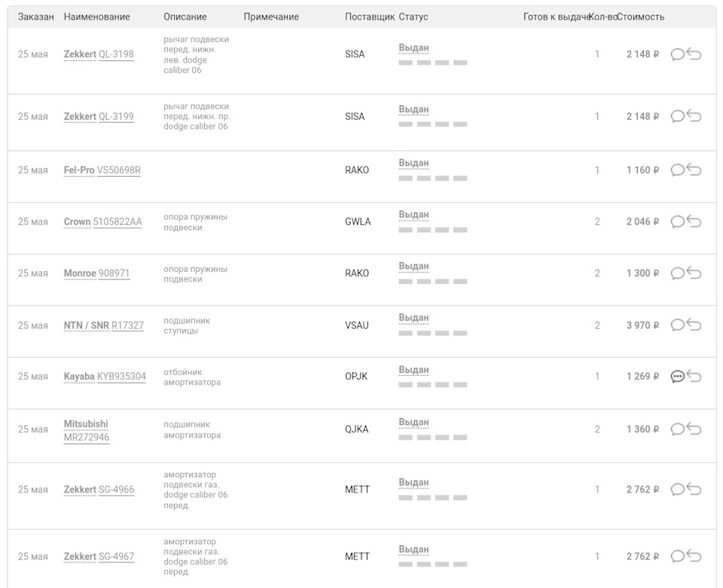
Task: Click return arrow on Mitsubishi MR272946 row
Action: [694, 429]
